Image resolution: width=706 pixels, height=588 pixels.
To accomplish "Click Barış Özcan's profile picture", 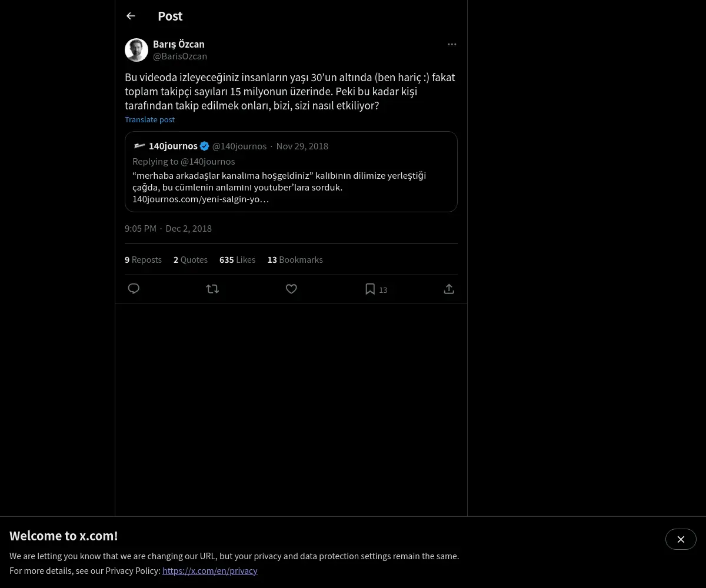I will tap(136, 50).
